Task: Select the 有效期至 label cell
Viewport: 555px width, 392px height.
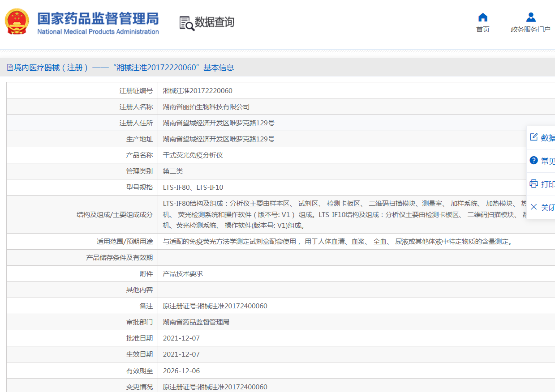Action: (x=82, y=371)
